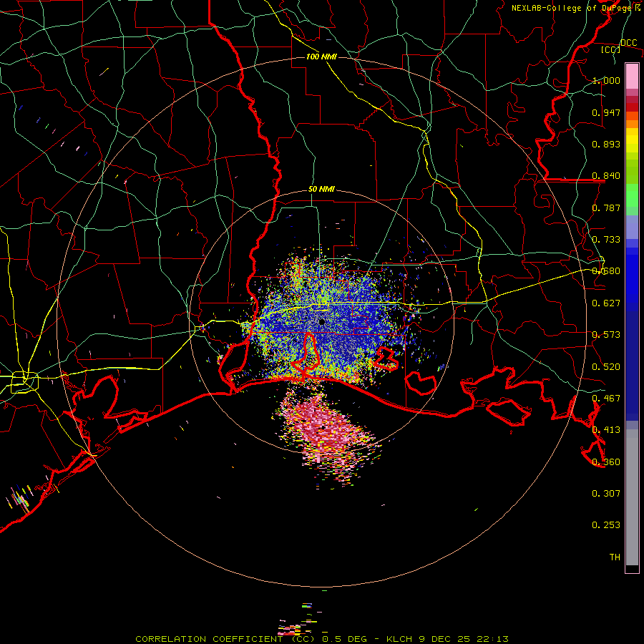Click the DCC product label above the scale
This screenshot has height=644, width=644.
click(x=628, y=43)
